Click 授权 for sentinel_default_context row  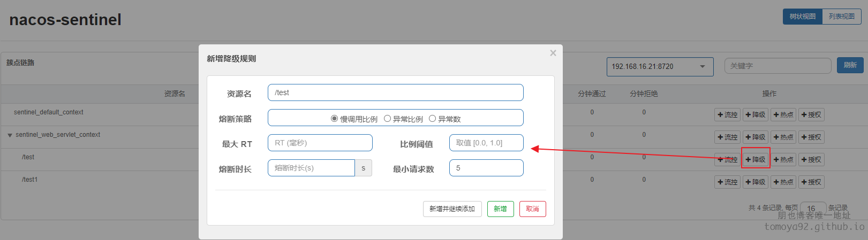point(811,114)
